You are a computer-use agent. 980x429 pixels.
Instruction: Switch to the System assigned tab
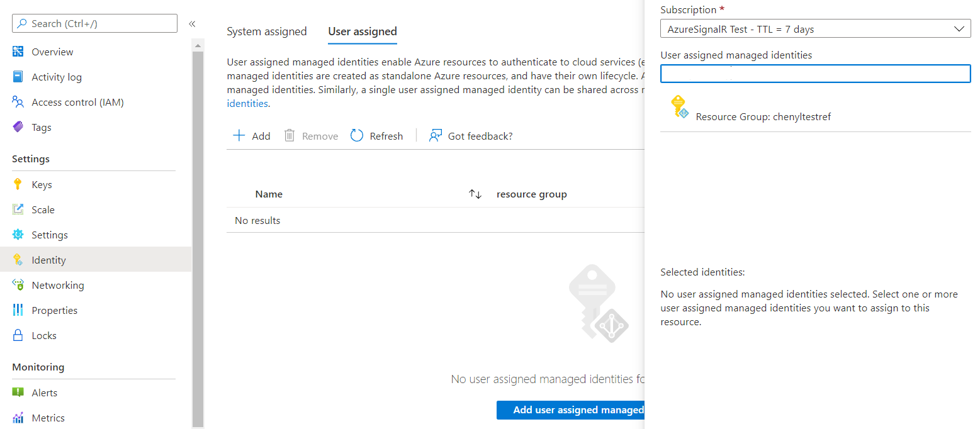267,31
